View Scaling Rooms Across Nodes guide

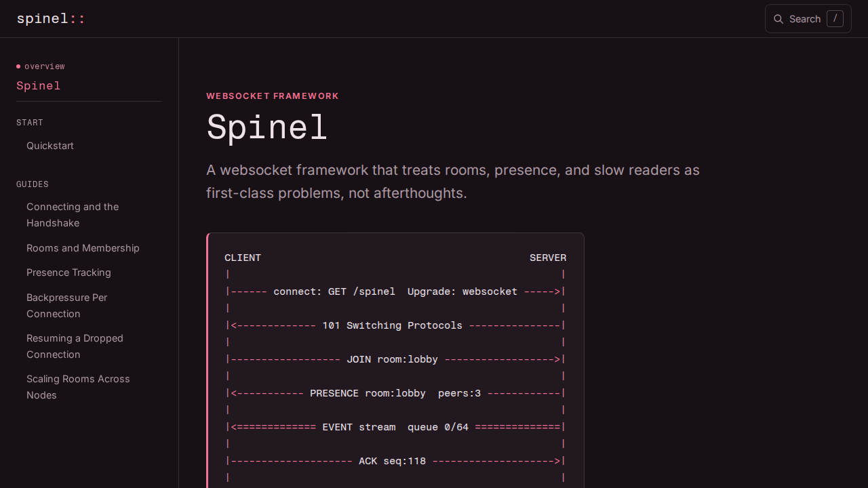(x=78, y=387)
